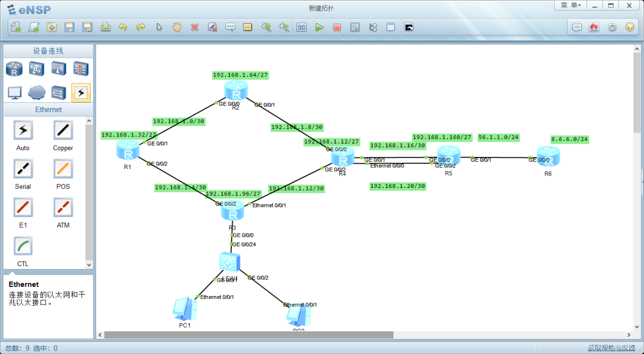Open the settings gear icon
This screenshot has height=354, width=644.
click(612, 27)
